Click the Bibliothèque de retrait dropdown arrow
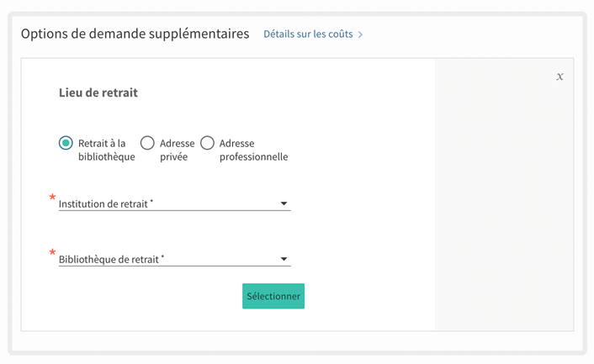Screen dimensions: 594x364 coord(284,259)
